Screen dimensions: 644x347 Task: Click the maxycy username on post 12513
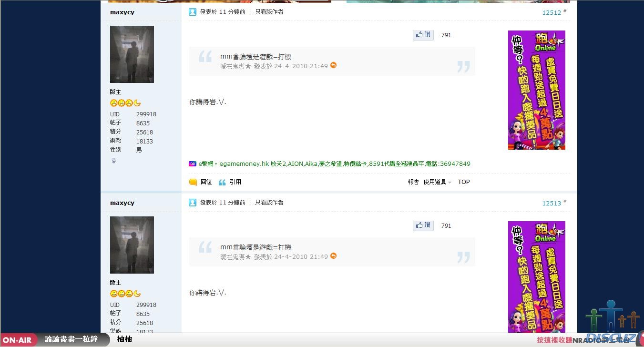pyautogui.click(x=122, y=203)
